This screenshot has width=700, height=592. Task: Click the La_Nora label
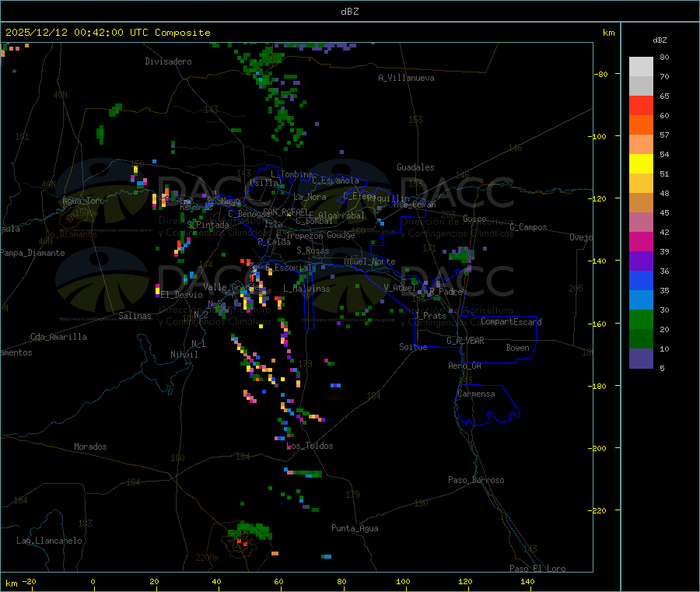(310, 197)
